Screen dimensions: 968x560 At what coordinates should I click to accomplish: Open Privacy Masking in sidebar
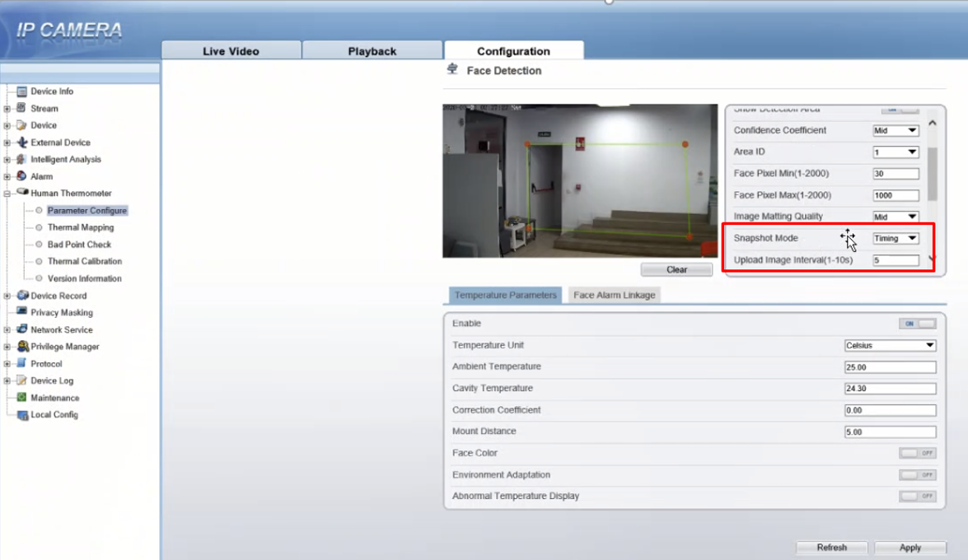click(62, 312)
